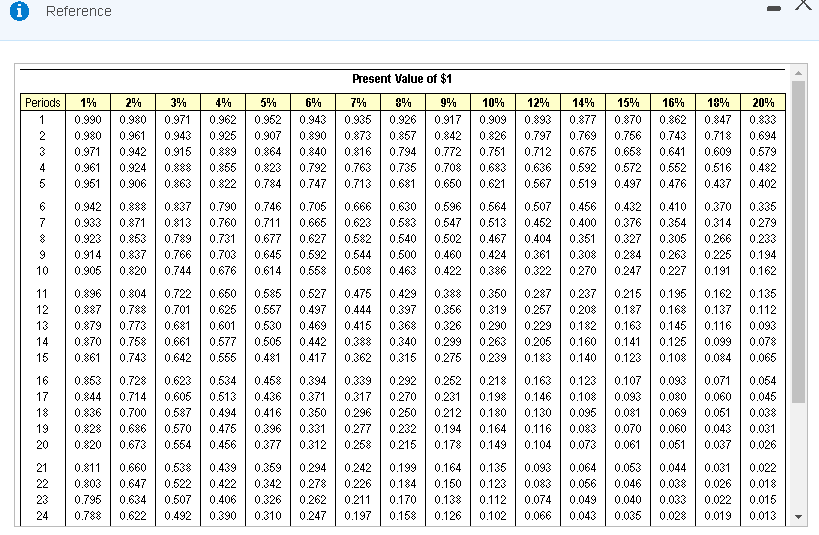Viewport: 819px width, 535px height.
Task: Click the 8% column header
Action: pos(403,102)
